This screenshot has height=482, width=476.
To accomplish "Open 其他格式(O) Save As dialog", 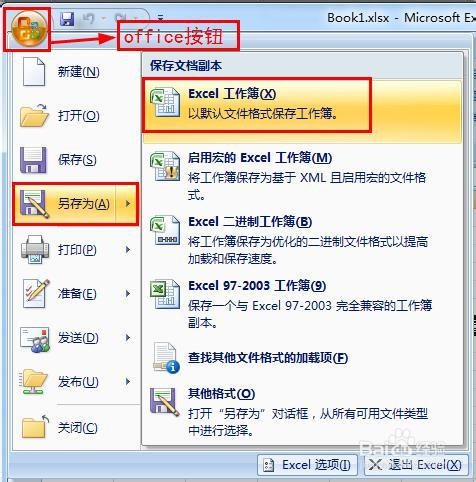I will (302, 412).
